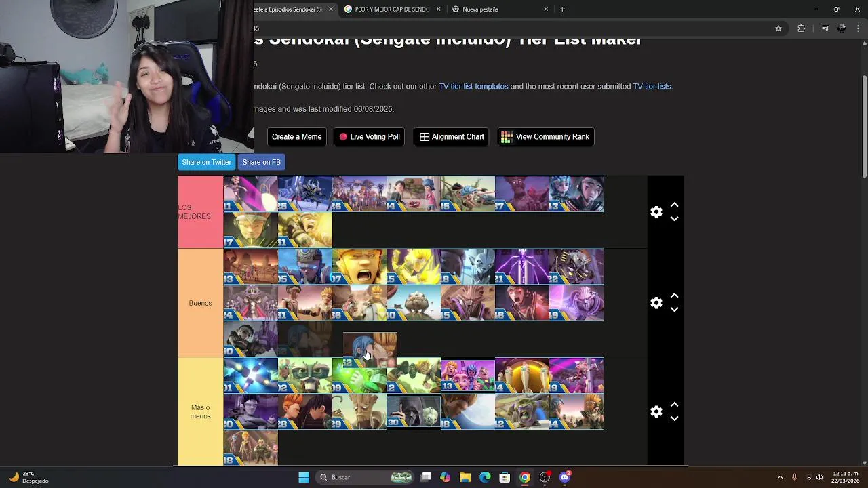
Task: Open File Explorer from taskbar
Action: click(465, 477)
